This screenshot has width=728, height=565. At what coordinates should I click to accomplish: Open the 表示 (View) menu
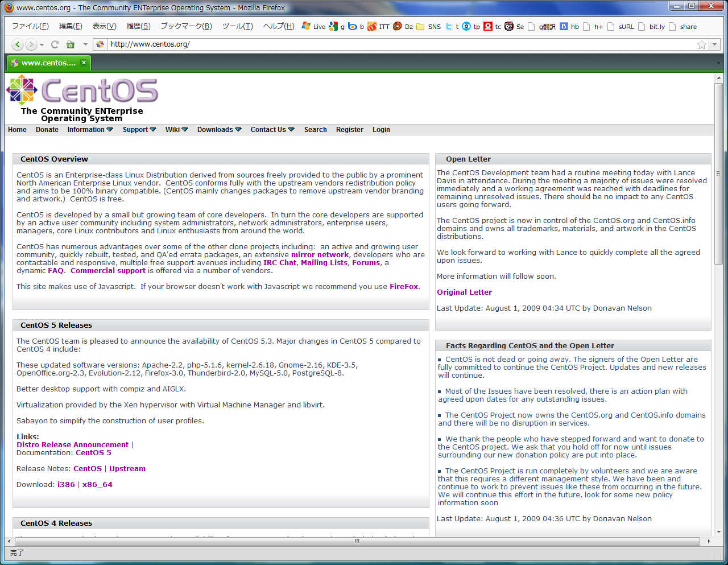point(104,26)
